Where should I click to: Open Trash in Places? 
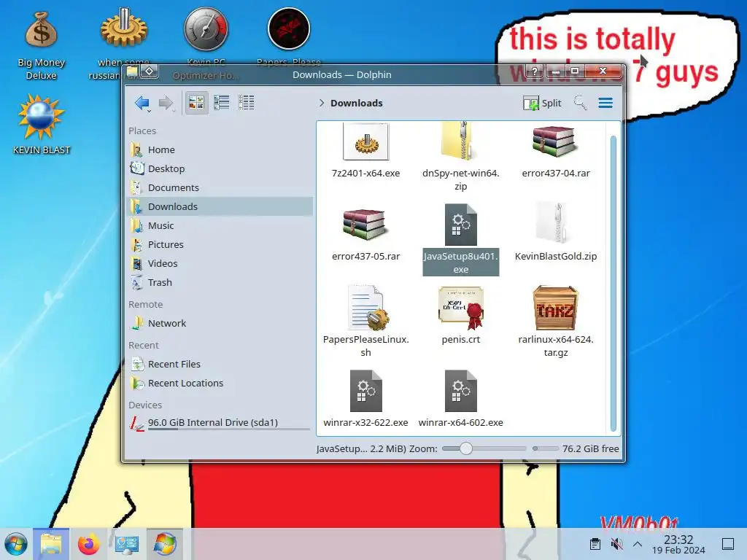[x=220, y=282]
